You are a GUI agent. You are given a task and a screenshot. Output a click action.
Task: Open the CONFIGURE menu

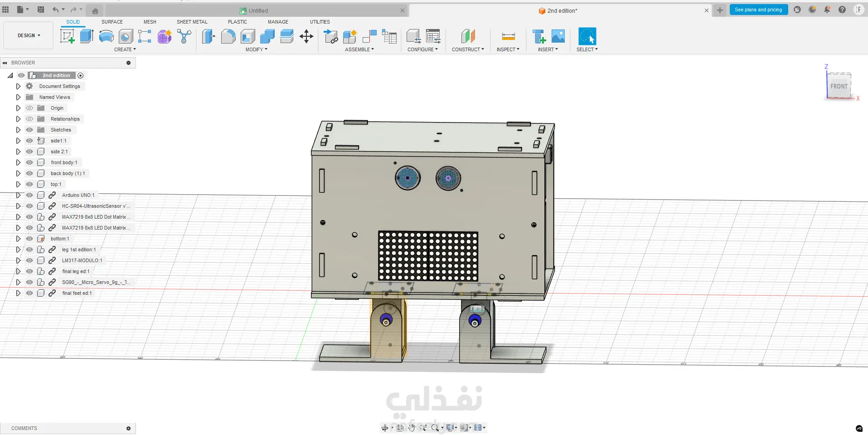[422, 49]
